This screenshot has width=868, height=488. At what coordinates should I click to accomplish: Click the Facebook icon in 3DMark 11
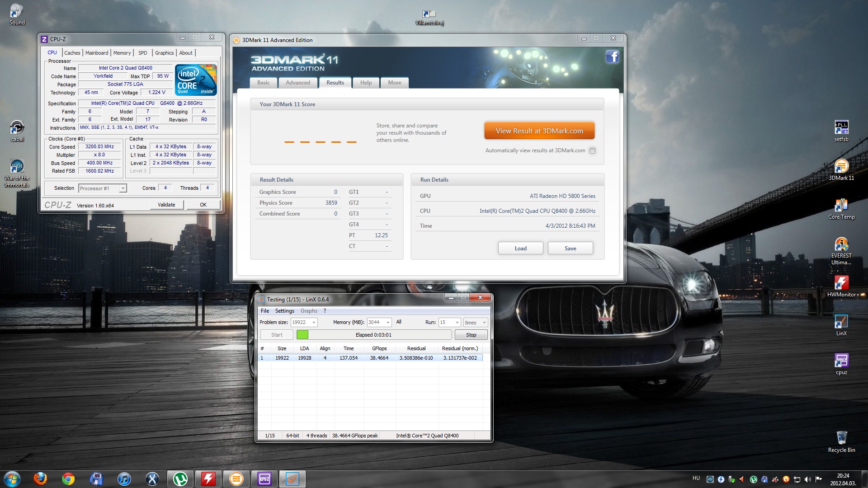click(x=612, y=57)
